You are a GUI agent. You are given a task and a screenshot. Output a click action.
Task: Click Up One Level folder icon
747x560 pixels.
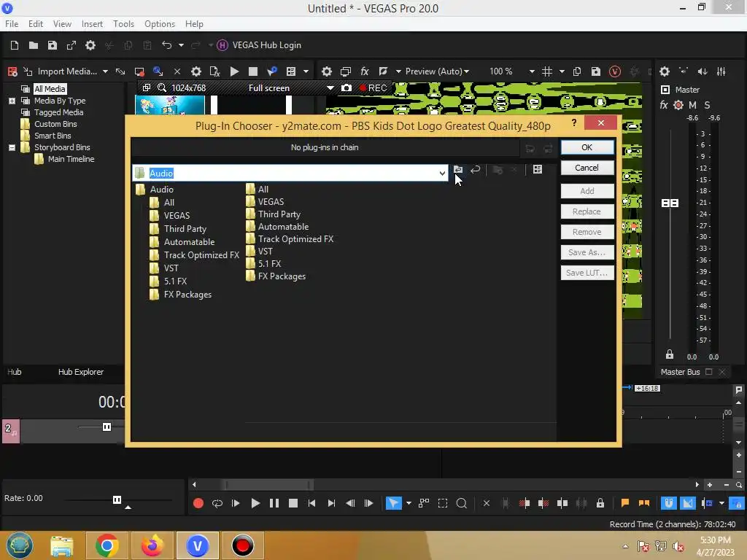pos(458,169)
